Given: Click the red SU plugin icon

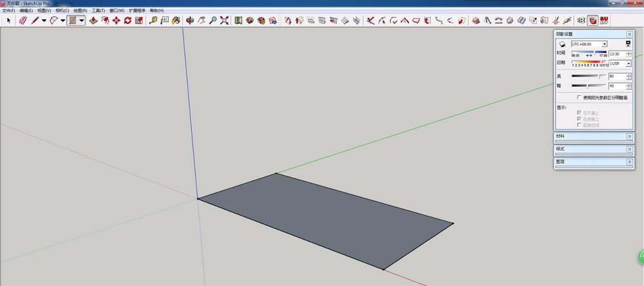Looking at the screenshot, I should tap(604, 21).
